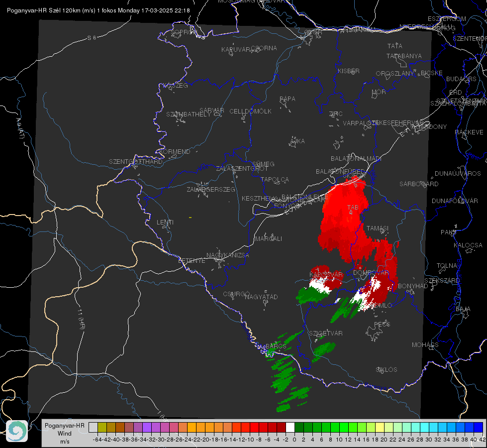Click the NAGYKANIZSA city label
Image resolution: width=487 pixels, height=448 pixels.
tap(228, 255)
